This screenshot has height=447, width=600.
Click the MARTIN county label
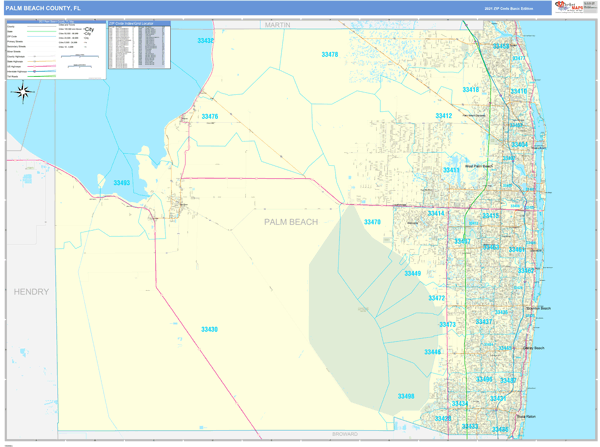click(277, 24)
